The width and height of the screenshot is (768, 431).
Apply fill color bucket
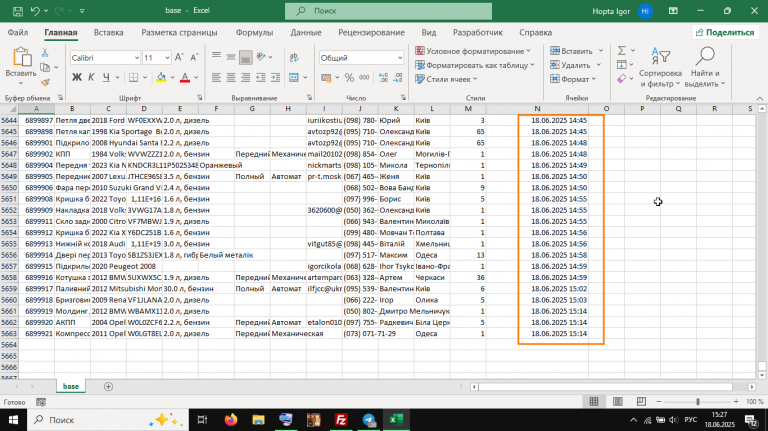[161, 77]
